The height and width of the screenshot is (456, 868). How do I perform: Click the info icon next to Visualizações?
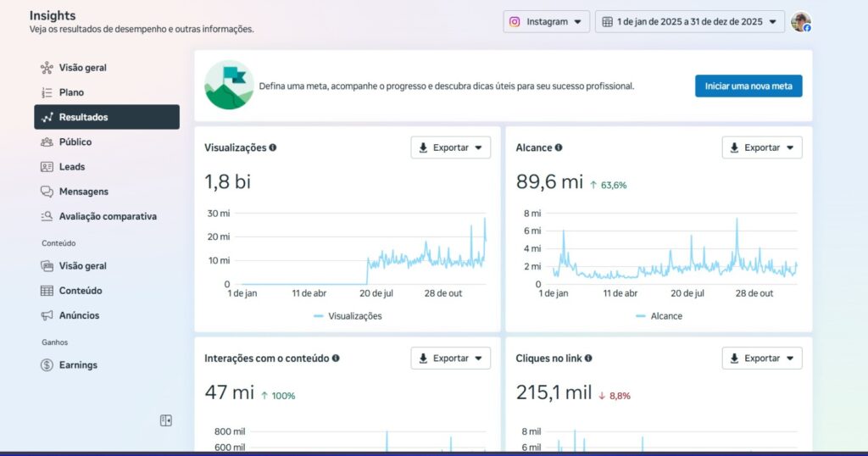click(273, 147)
